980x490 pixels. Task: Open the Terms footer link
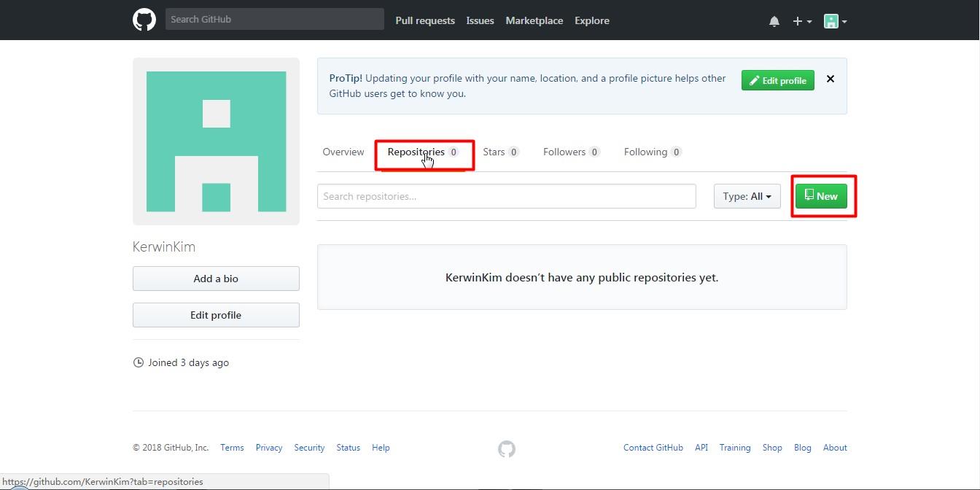(x=232, y=448)
